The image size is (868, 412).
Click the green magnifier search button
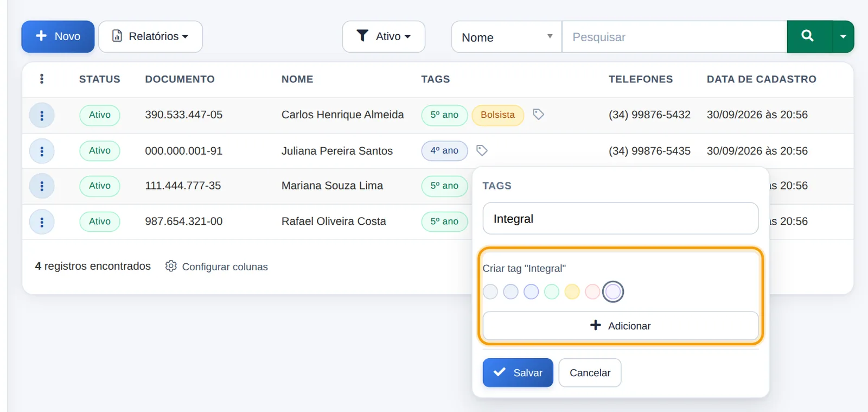pyautogui.click(x=809, y=37)
